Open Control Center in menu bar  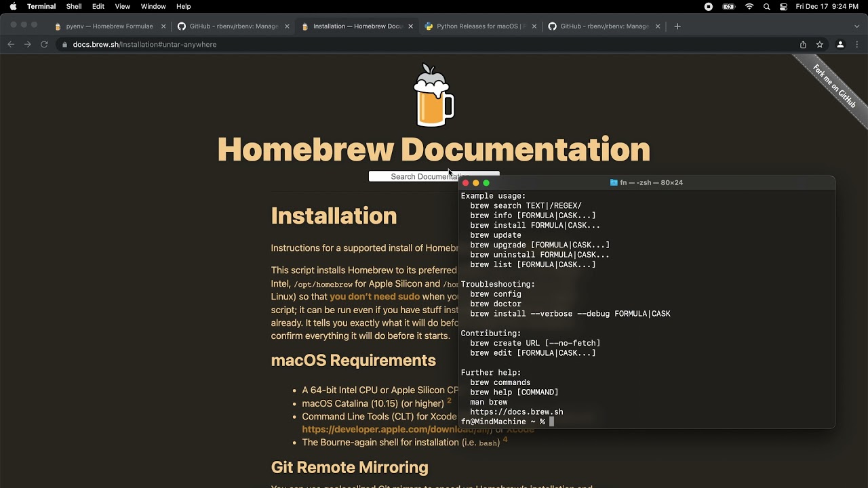[784, 6]
